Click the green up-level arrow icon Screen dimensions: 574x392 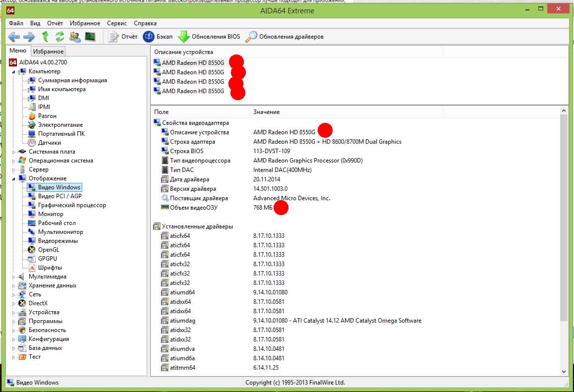45,36
